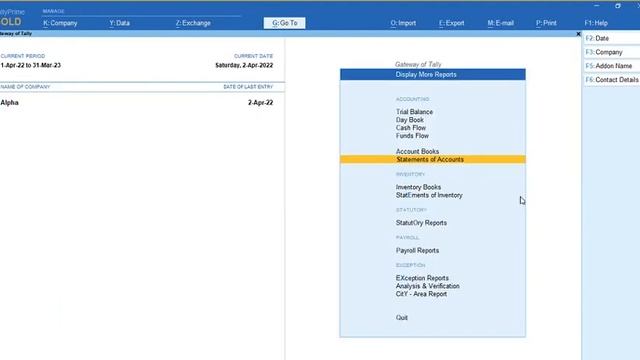Open the O: Import menu

pos(403,23)
